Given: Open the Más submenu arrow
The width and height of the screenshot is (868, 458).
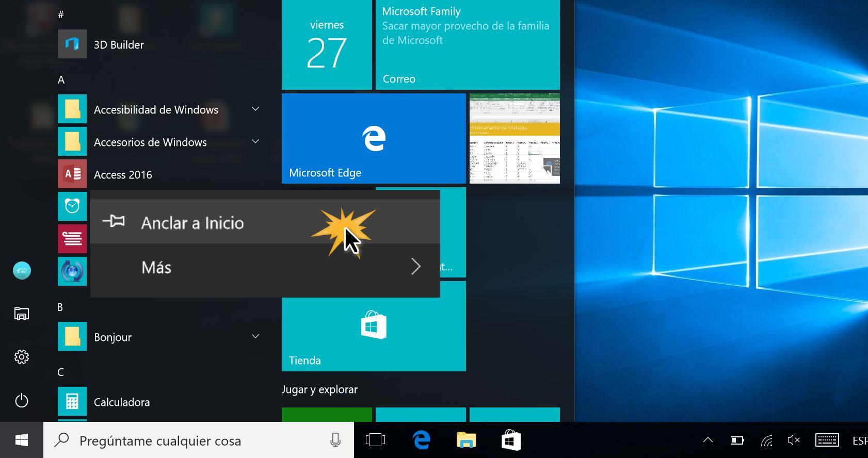Looking at the screenshot, I should [x=416, y=267].
